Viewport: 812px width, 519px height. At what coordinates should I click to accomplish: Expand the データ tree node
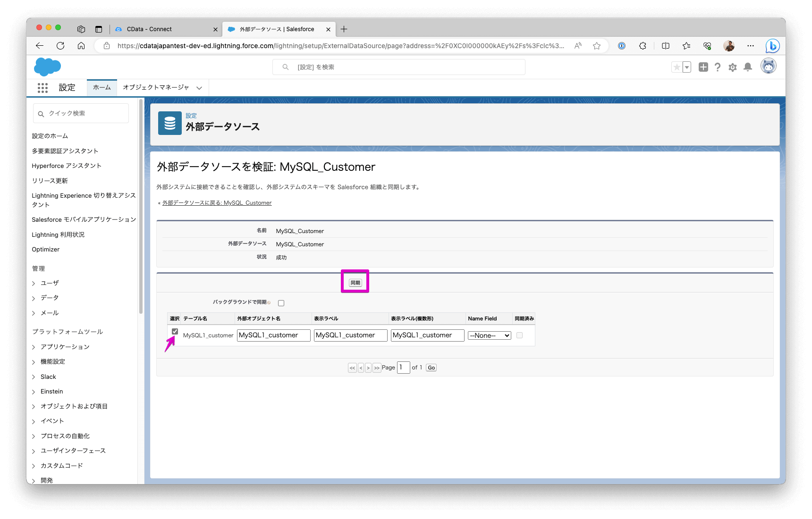(34, 298)
